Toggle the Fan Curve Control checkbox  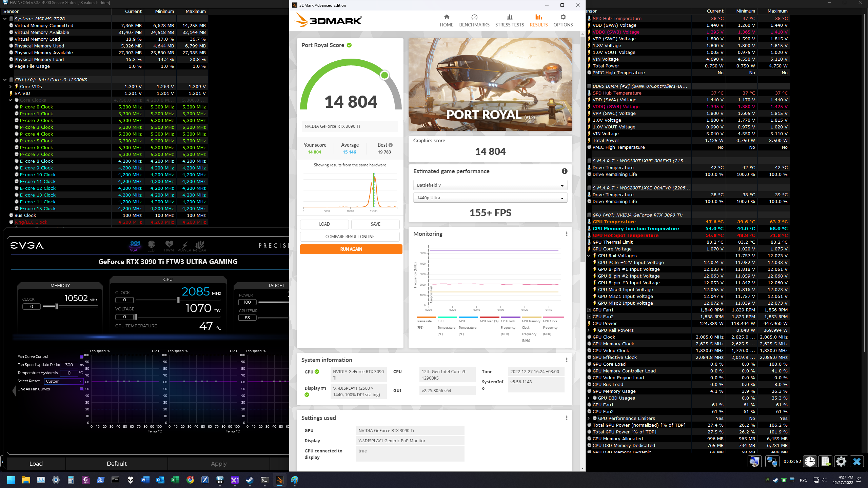[x=81, y=357]
